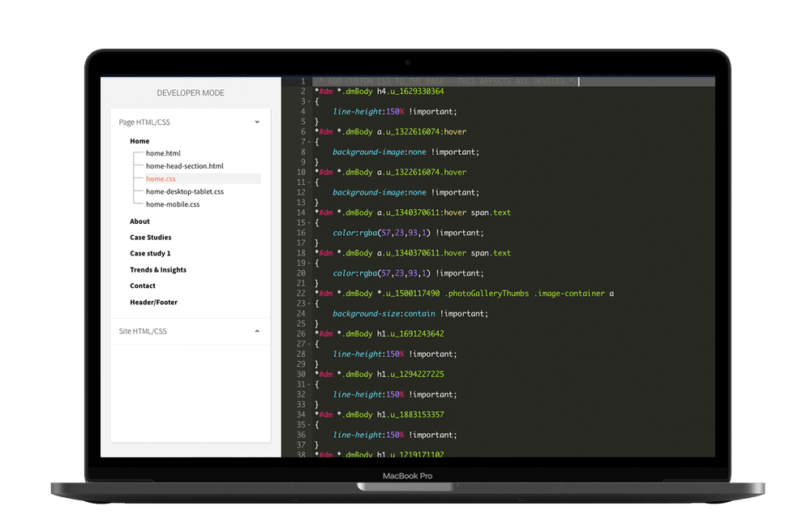Click the h4.u_1629330364 selector on line 2
Viewport: 811px width, 532px height.
pos(410,91)
